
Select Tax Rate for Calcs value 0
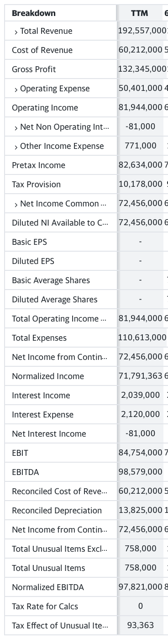tap(140, 607)
